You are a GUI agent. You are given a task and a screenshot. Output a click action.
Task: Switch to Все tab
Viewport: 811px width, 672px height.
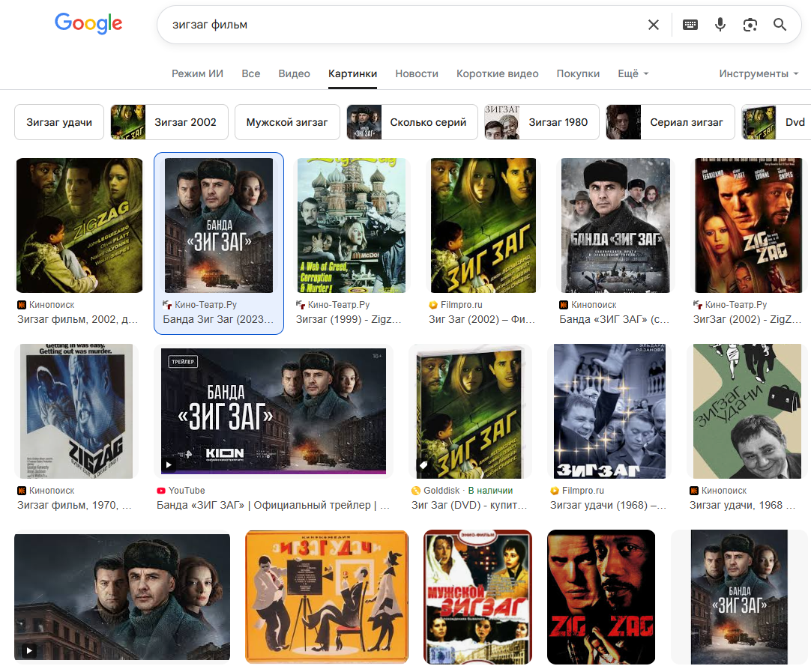click(x=251, y=73)
